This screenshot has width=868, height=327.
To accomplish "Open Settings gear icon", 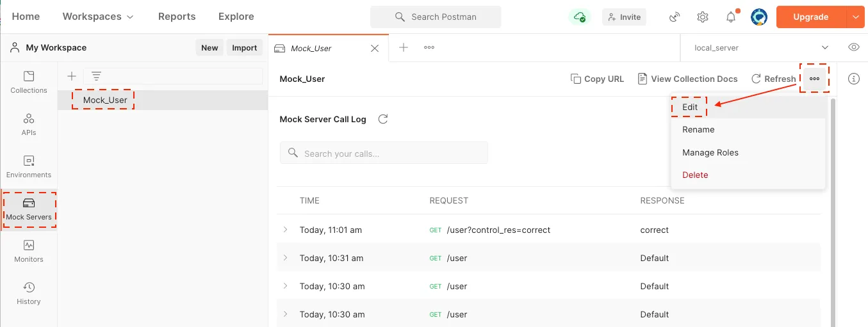I will coord(703,17).
